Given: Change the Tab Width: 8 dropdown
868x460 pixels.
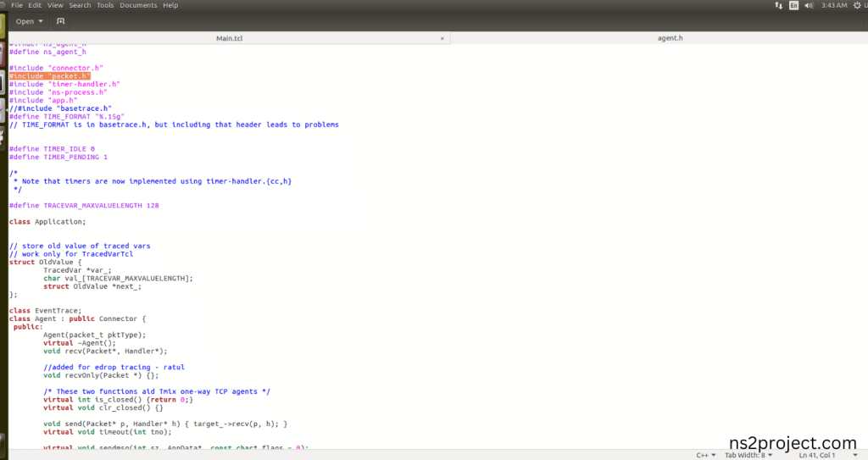Looking at the screenshot, I should (748, 455).
